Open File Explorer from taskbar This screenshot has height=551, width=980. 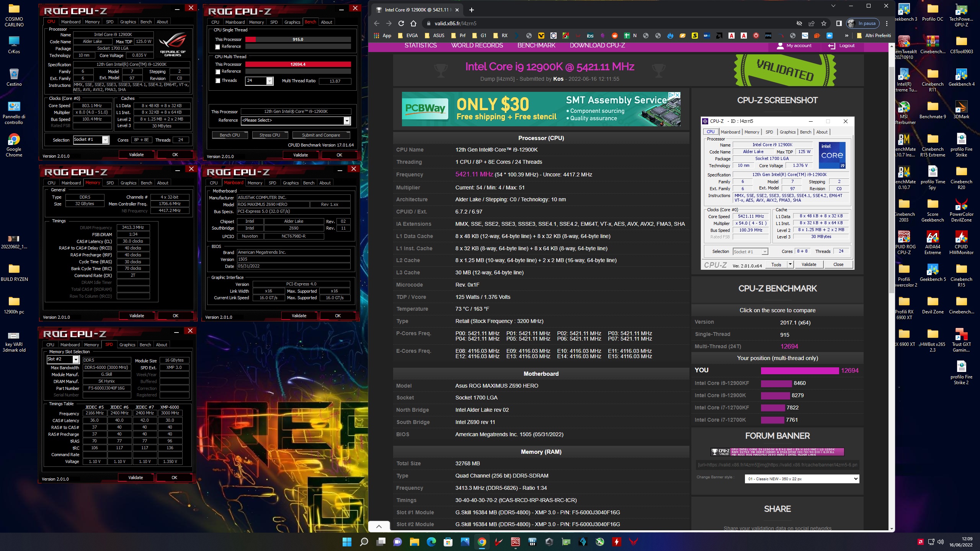[x=414, y=542]
